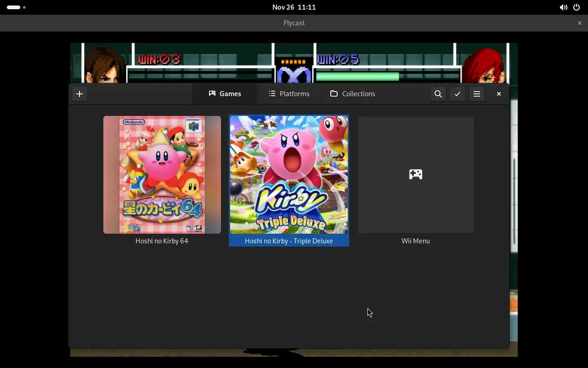Image resolution: width=588 pixels, height=368 pixels.
Task: Open the search magnifier icon
Action: (x=438, y=94)
